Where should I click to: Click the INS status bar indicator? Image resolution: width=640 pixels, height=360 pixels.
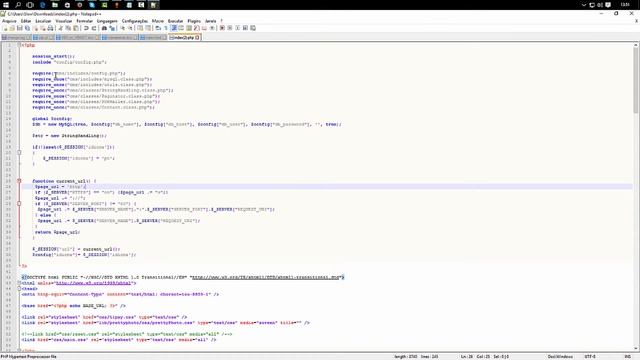pyautogui.click(x=628, y=357)
